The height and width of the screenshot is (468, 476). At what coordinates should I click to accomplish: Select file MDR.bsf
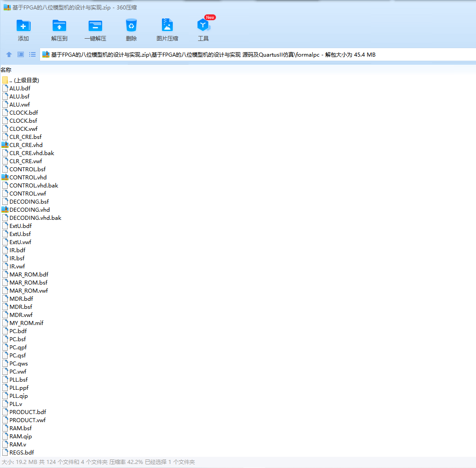pyautogui.click(x=17, y=307)
